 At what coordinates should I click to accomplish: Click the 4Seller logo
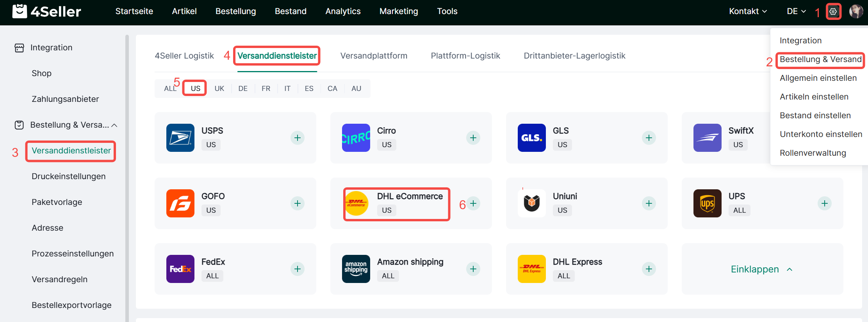click(47, 12)
